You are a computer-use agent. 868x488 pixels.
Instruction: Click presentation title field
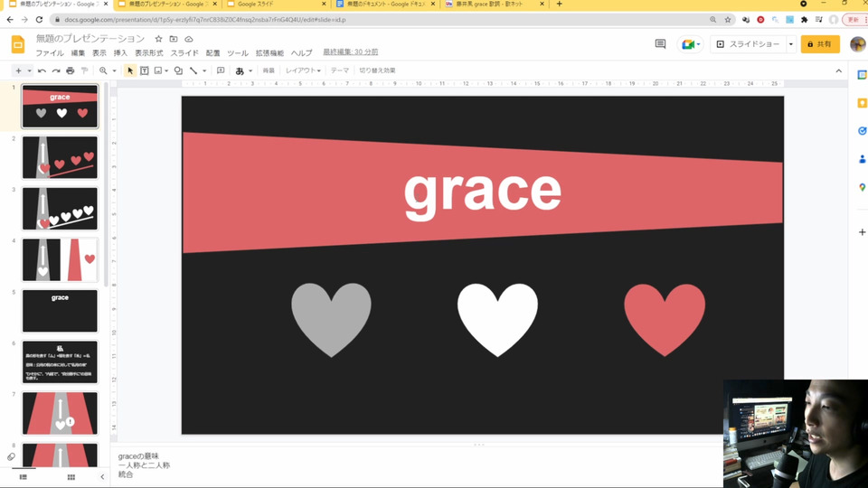pyautogui.click(x=90, y=39)
